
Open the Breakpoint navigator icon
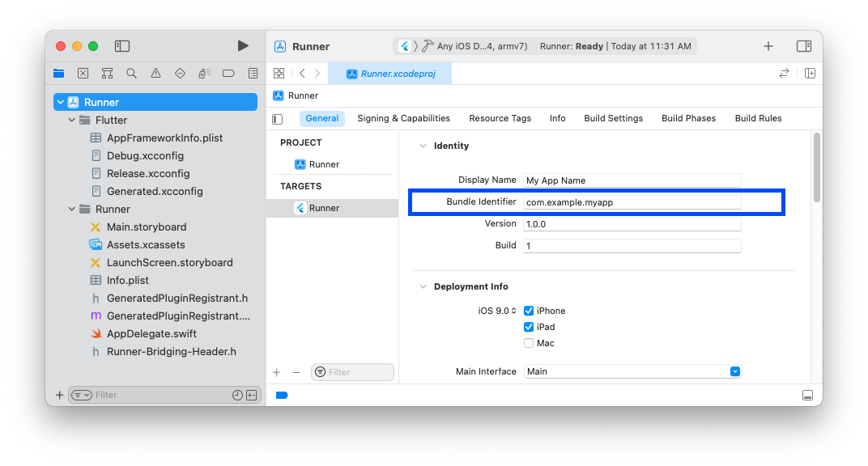point(228,74)
